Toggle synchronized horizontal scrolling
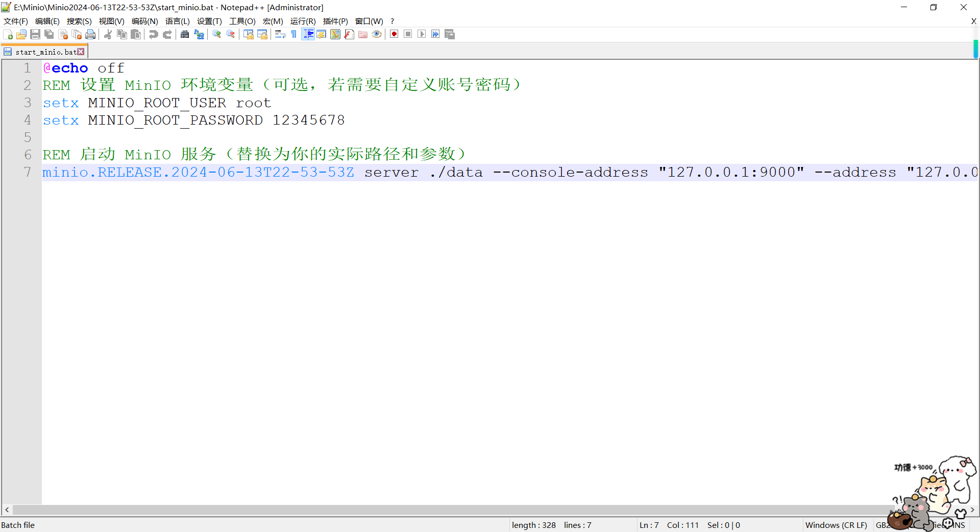This screenshot has width=980, height=532. [x=262, y=34]
